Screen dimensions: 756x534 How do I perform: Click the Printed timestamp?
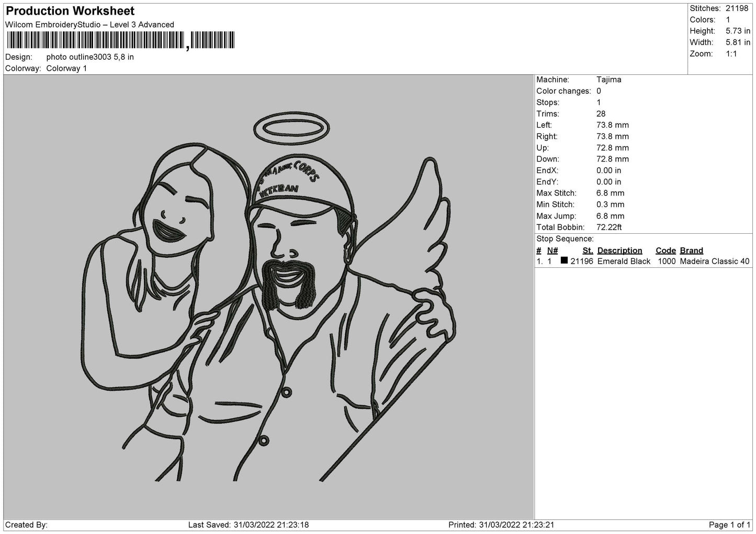click(502, 525)
